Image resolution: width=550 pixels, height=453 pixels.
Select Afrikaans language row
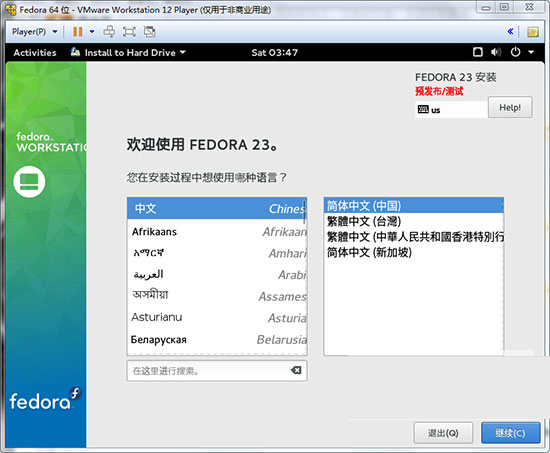pyautogui.click(x=217, y=232)
